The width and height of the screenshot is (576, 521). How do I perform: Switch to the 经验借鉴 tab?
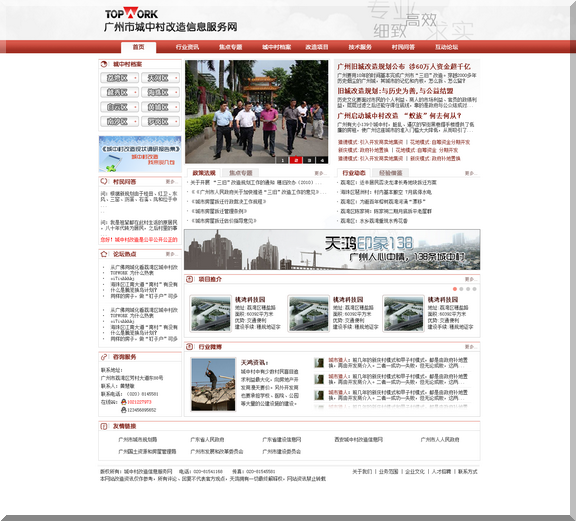pyautogui.click(x=390, y=173)
